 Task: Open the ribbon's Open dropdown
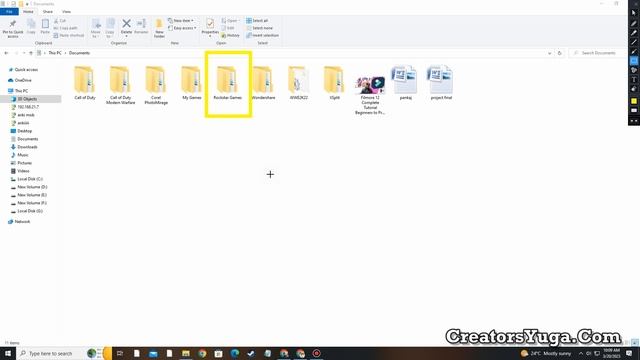[231, 20]
